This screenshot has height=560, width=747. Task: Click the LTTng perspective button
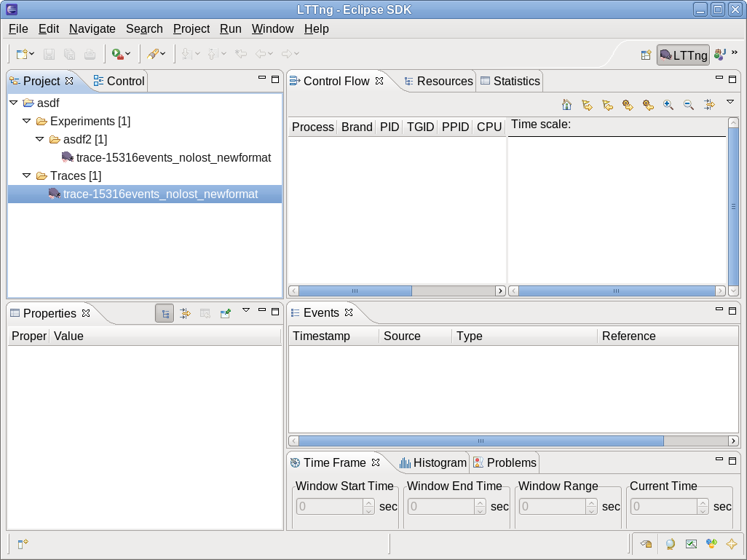pyautogui.click(x=683, y=55)
